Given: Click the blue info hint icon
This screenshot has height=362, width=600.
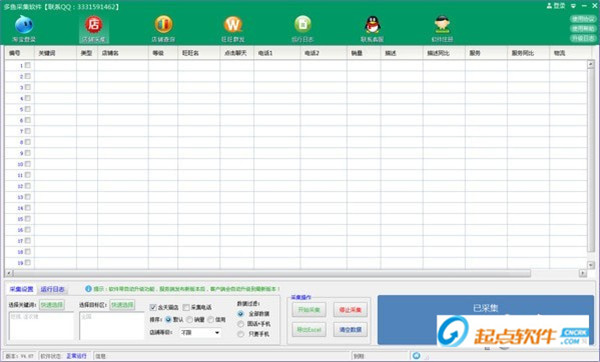Looking at the screenshot, I should 88,289.
